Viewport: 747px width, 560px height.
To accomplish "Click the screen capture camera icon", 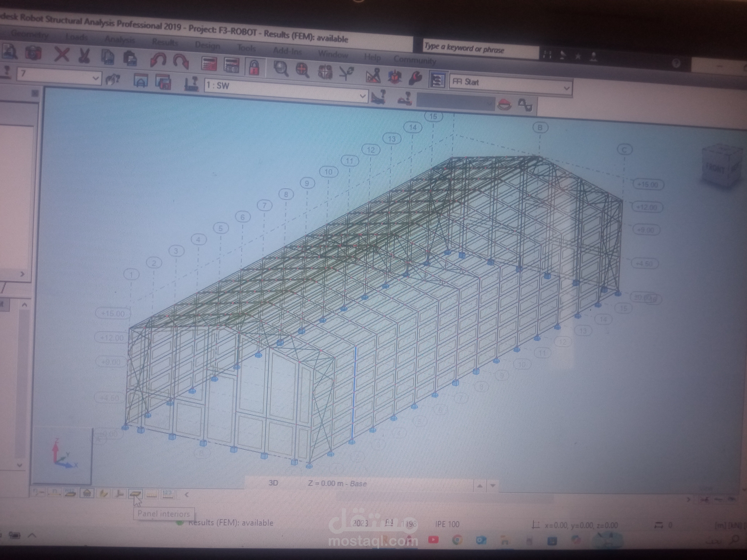I will pos(33,53).
